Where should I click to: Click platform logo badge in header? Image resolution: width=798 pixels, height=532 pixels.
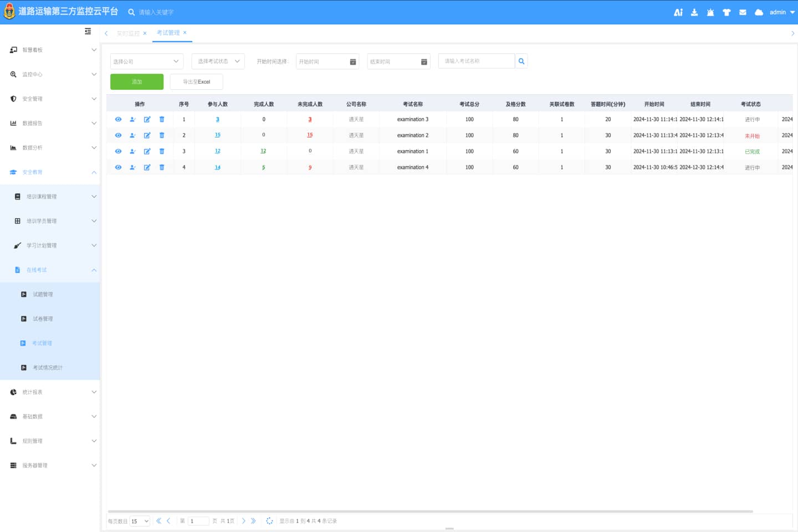[9, 12]
